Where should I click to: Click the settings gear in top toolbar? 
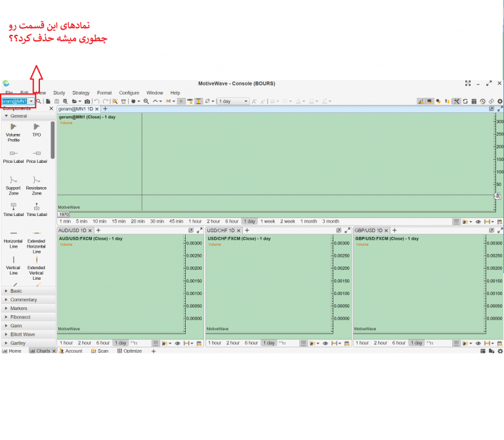click(500, 101)
